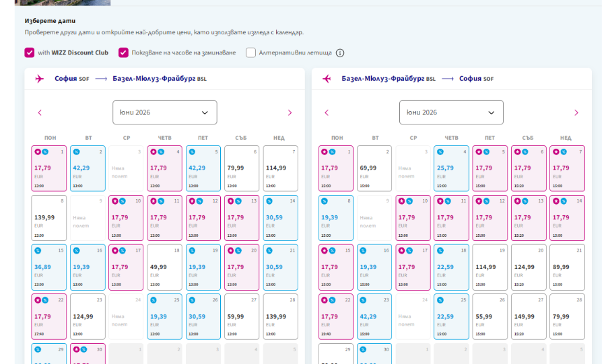The height and width of the screenshot is (364, 606).
Task: Click the return heading Базел-Мюлуз-Фрайбург BSL
Action: (389, 79)
